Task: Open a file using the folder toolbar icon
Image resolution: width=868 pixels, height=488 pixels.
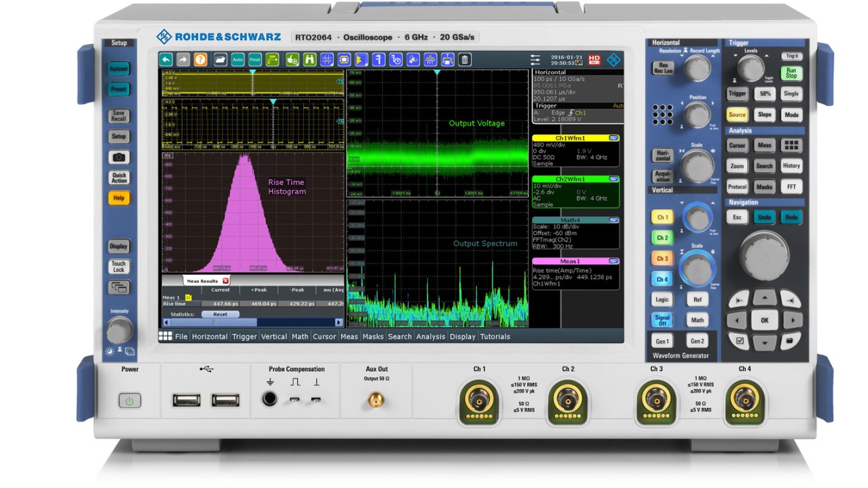Action: pos(221,59)
